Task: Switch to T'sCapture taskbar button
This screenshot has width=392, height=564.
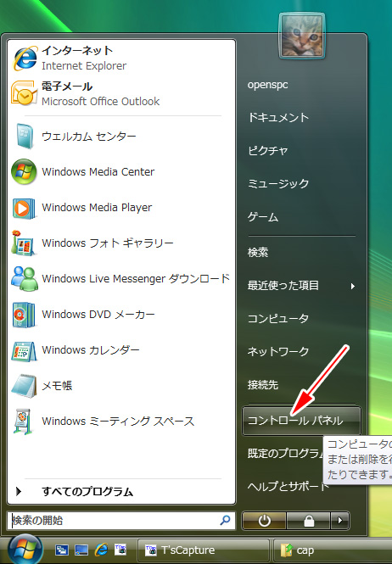Action: coord(204,550)
